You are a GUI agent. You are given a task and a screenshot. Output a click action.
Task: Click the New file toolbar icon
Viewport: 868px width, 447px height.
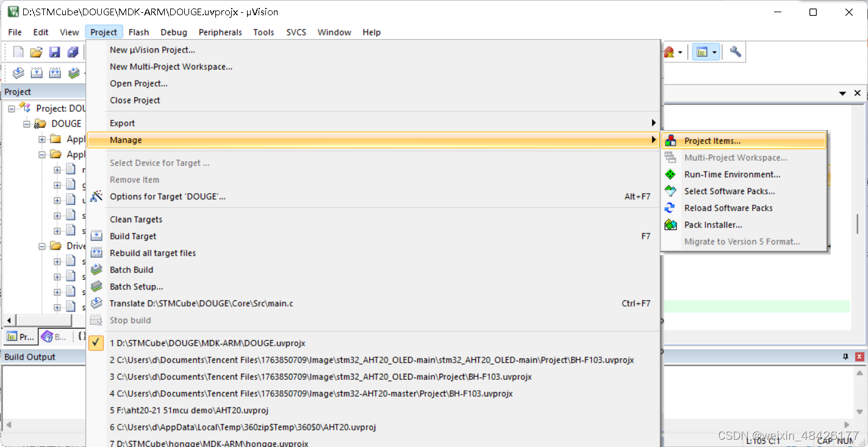click(x=18, y=53)
